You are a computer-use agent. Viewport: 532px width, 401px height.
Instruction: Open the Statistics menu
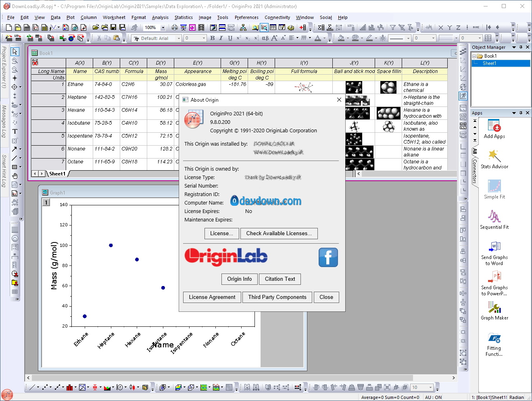(184, 17)
